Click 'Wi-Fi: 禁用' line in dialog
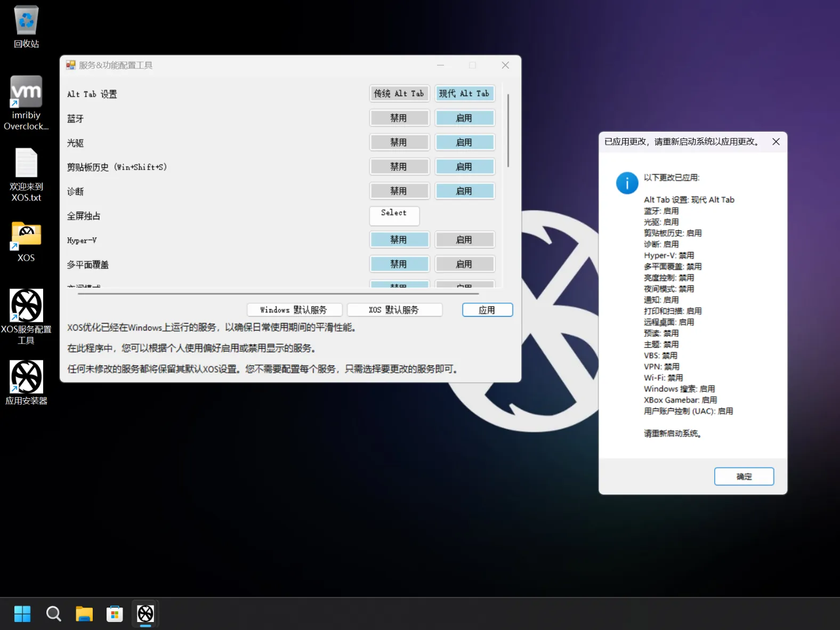 [x=663, y=378]
